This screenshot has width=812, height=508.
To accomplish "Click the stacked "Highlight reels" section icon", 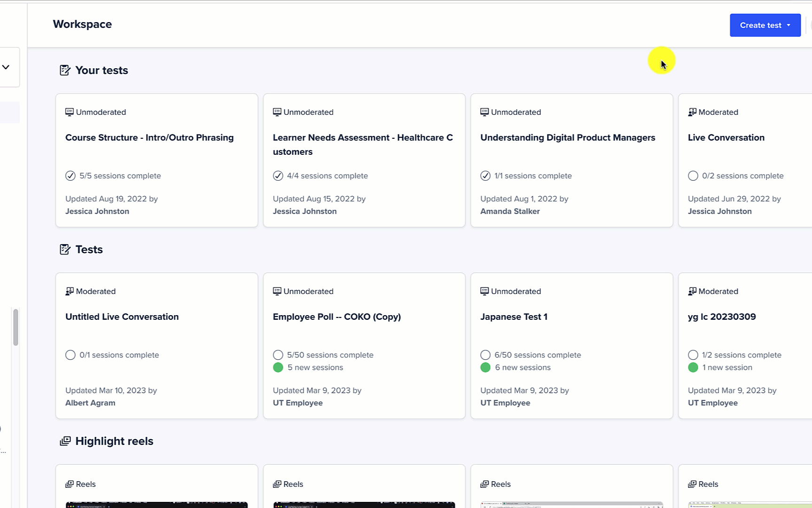I will pos(66,441).
